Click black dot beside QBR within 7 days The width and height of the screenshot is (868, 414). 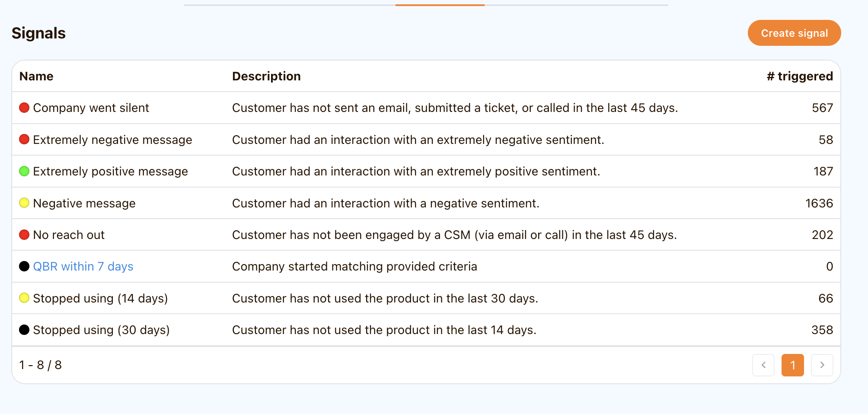(x=24, y=266)
